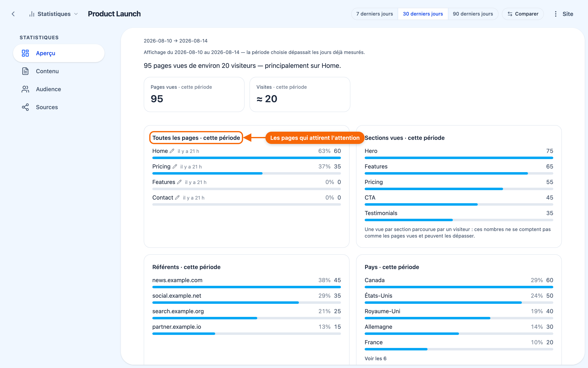Click the Canada country row

[x=459, y=282]
